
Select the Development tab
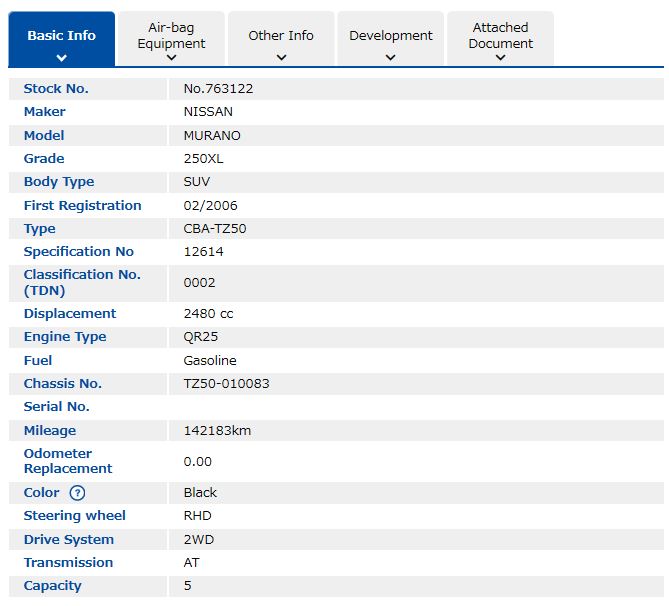tap(390, 35)
